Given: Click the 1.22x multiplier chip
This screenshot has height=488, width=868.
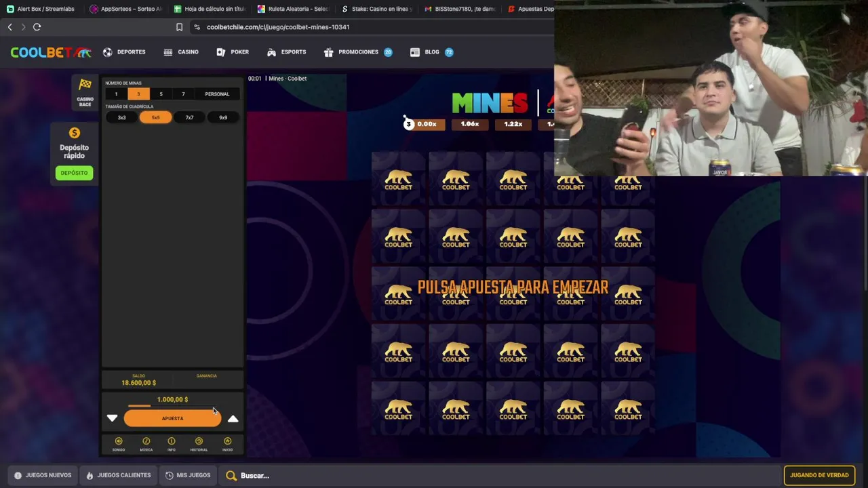Looking at the screenshot, I should (513, 124).
